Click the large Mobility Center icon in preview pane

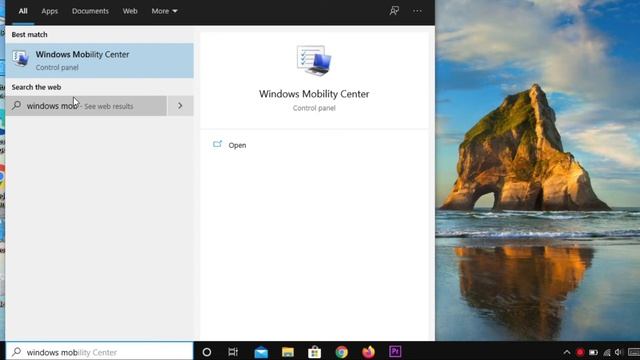pyautogui.click(x=314, y=60)
